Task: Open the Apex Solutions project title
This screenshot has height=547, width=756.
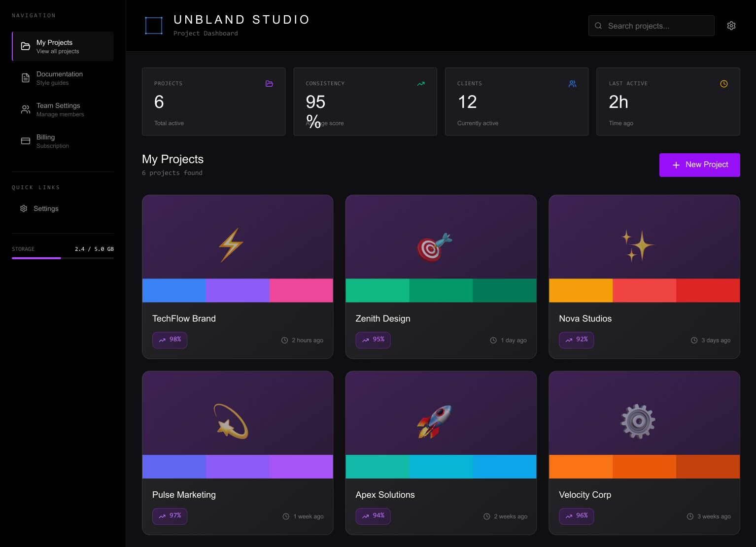Action: [385, 495]
